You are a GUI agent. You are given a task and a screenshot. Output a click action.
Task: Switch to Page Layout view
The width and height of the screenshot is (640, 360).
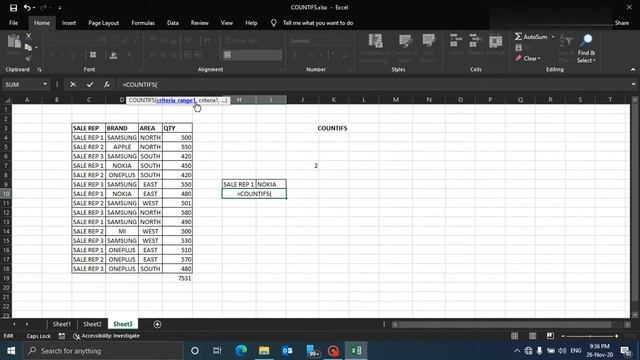(x=533, y=336)
